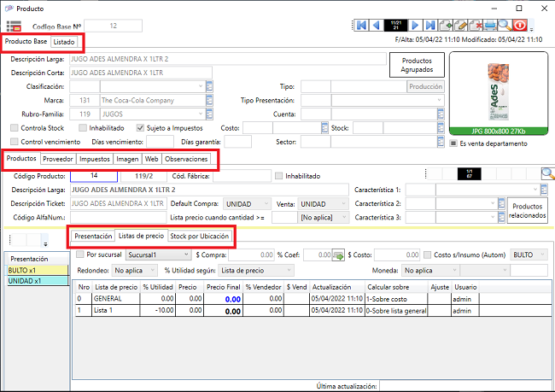Screen dimensions: 555x392
Task: Jump to the last record
Action: tap(430, 26)
